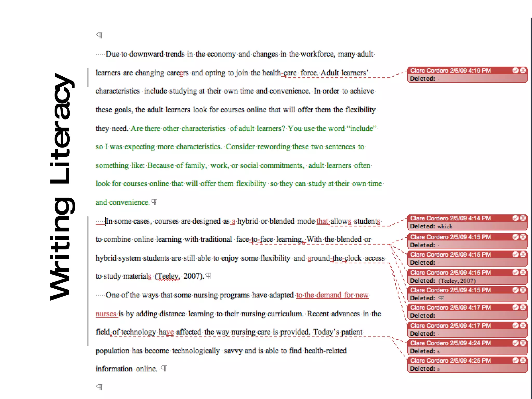The image size is (532, 399).
Task: Click the inserted word 'nurses'
Action: pos(106,314)
